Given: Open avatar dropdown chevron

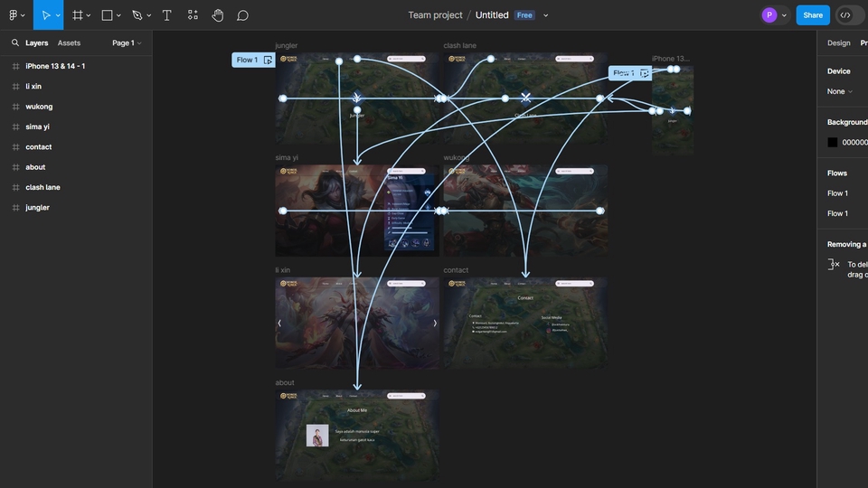Looking at the screenshot, I should point(784,15).
